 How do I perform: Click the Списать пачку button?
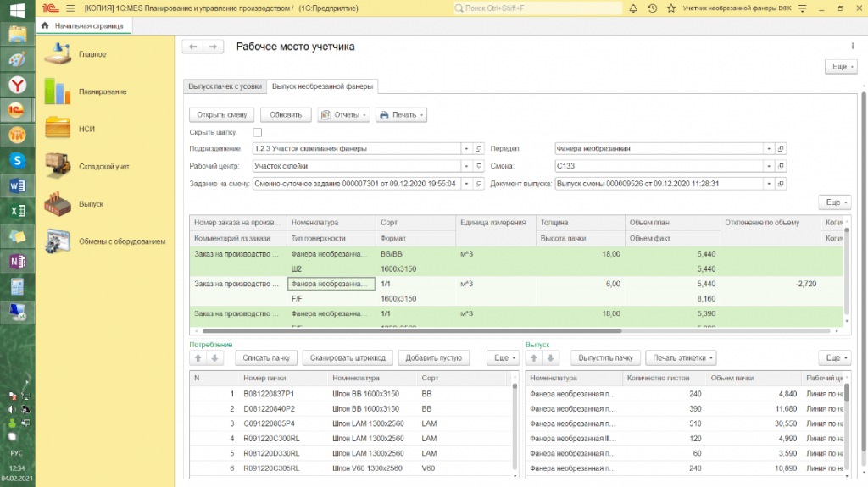[x=266, y=358]
